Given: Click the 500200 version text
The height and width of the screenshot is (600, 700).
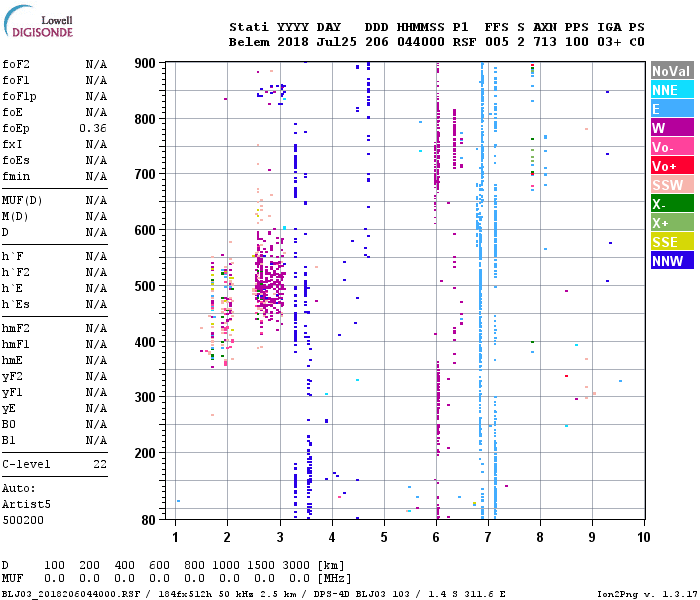Looking at the screenshot, I should (23, 521).
